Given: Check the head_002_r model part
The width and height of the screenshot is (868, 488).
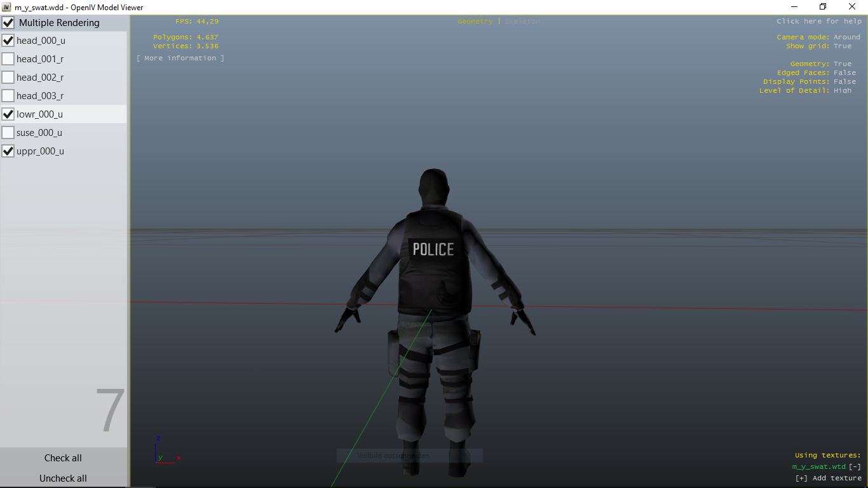Looking at the screenshot, I should click(x=8, y=78).
